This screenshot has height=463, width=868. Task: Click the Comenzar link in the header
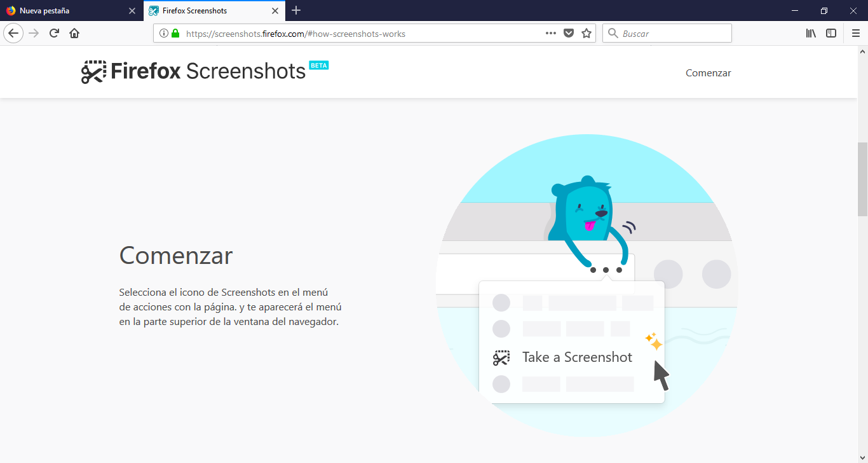tap(708, 73)
